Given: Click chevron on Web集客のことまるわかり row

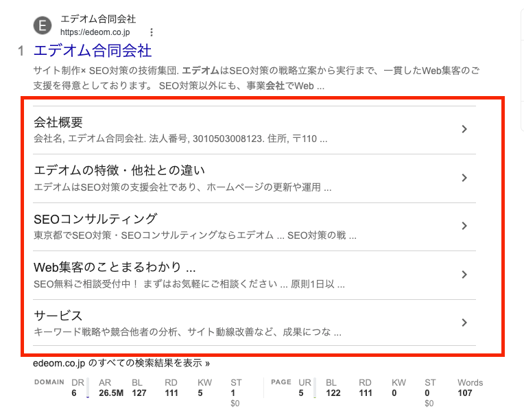Looking at the screenshot, I should (464, 275).
